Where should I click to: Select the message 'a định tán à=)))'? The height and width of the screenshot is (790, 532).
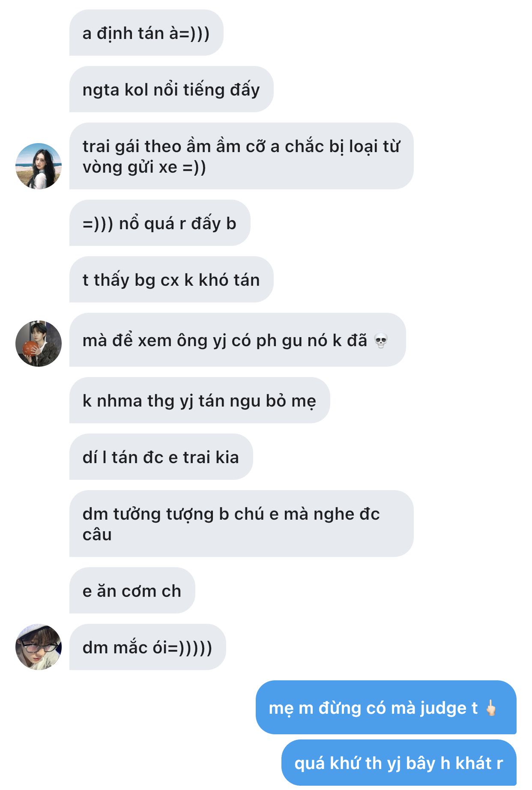146,33
